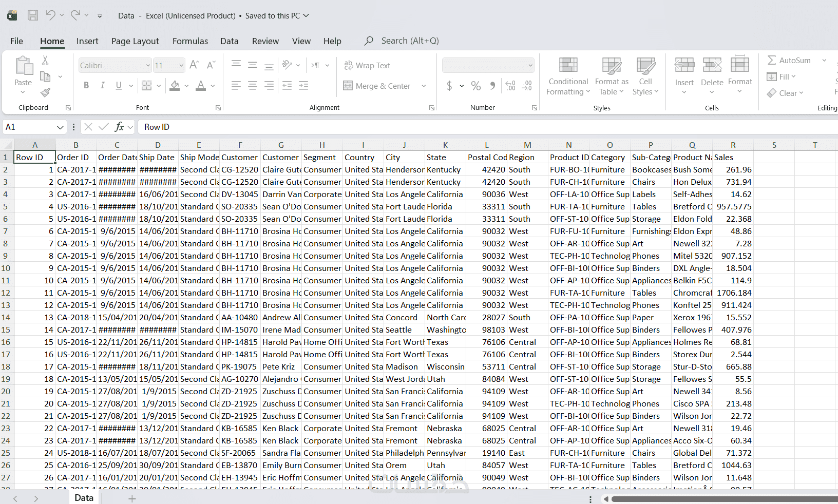Open the File menu
Screen dimensions: 838x504
tap(16, 41)
